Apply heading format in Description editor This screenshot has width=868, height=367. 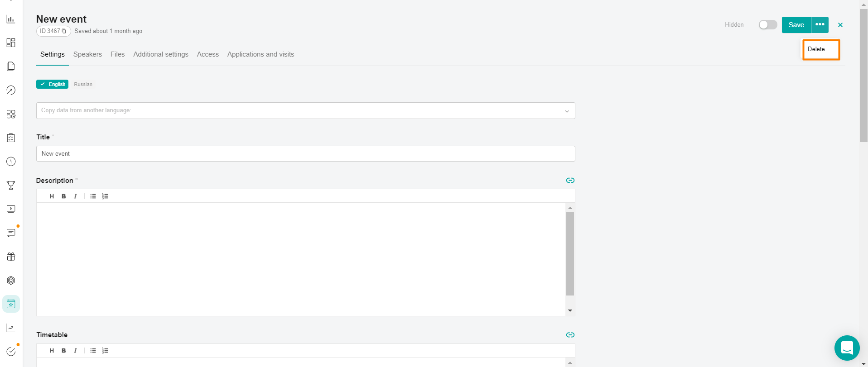[x=52, y=196]
